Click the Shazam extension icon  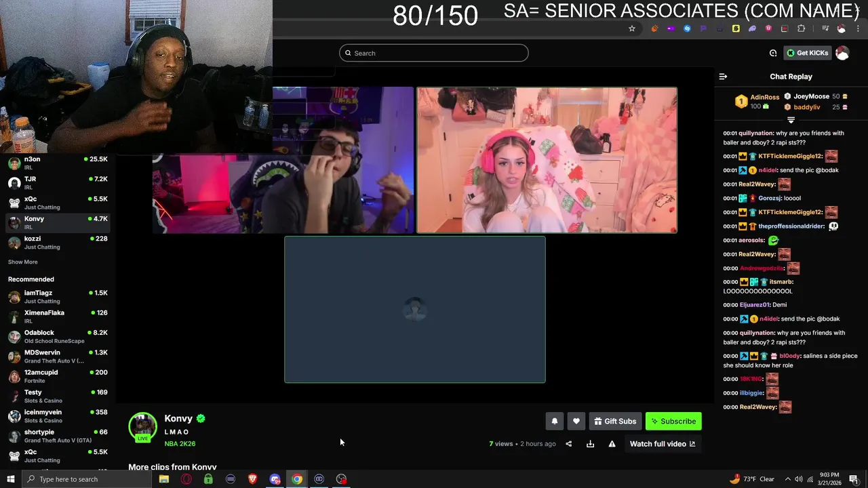pyautogui.click(x=687, y=28)
